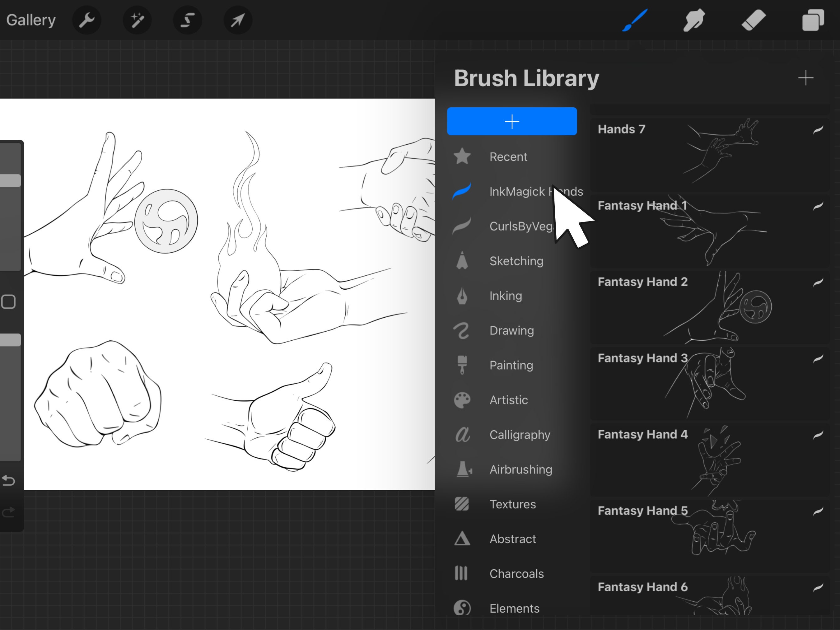Screen dimensions: 840x630
Task: Switch to the Smudge tool
Action: pyautogui.click(x=693, y=20)
